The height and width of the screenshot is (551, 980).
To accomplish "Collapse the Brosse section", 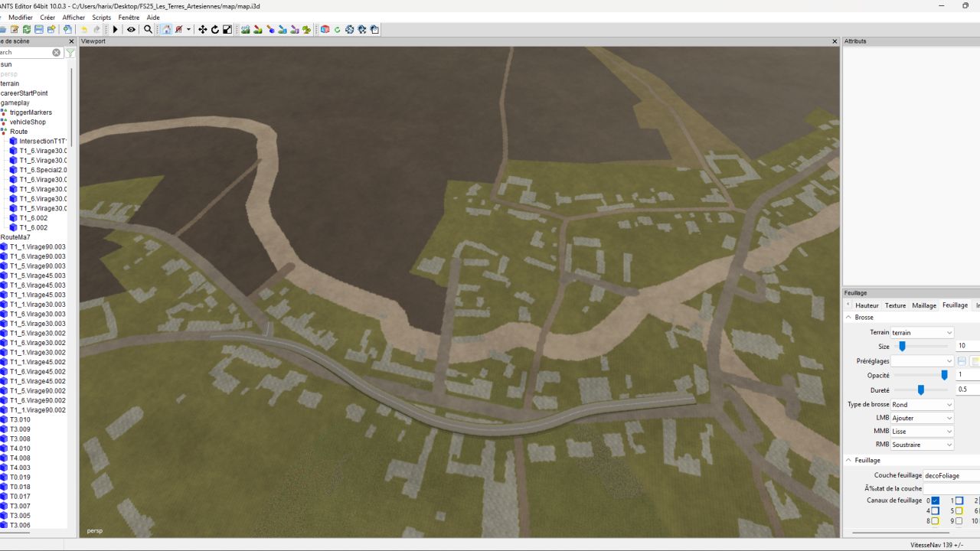I will point(848,318).
